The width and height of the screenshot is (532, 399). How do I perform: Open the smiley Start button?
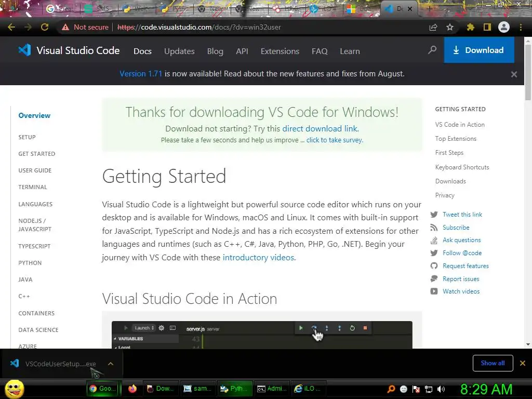(14, 389)
